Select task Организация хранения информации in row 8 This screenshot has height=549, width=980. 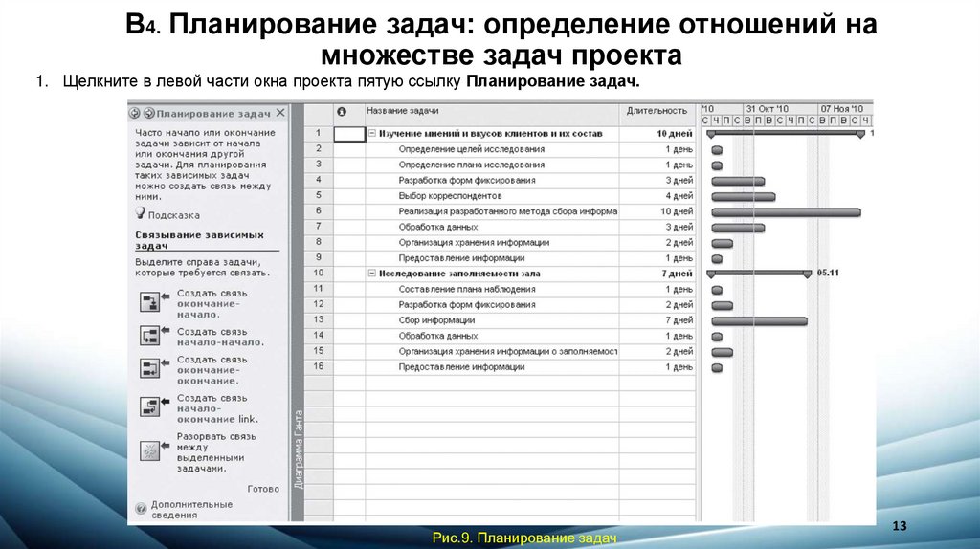[x=474, y=242]
